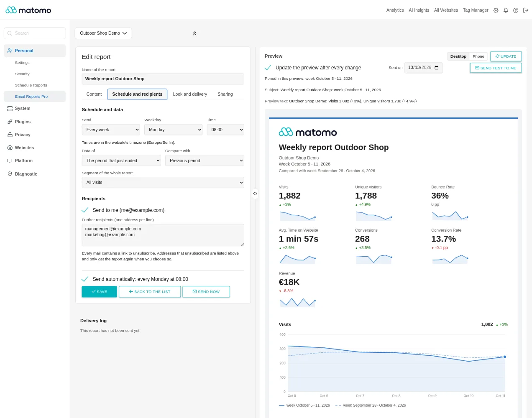The height and width of the screenshot is (418, 532).
Task: Toggle Send automatically every Monday checkbox
Action: (x=85, y=279)
